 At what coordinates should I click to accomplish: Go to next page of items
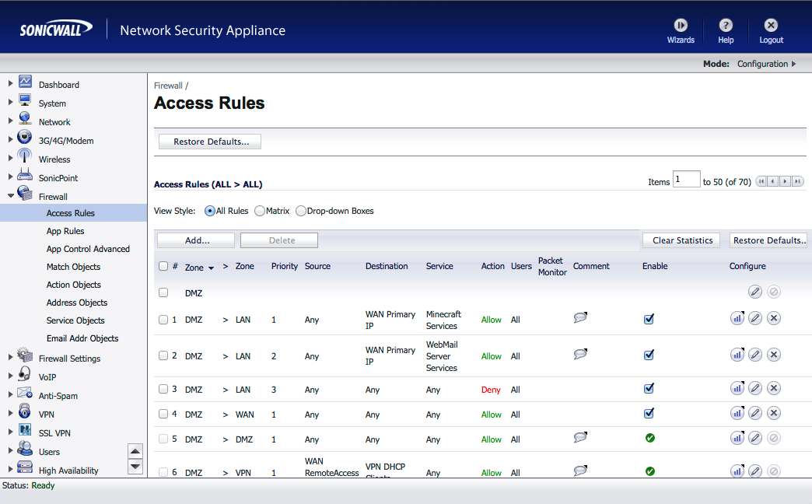coord(786,181)
